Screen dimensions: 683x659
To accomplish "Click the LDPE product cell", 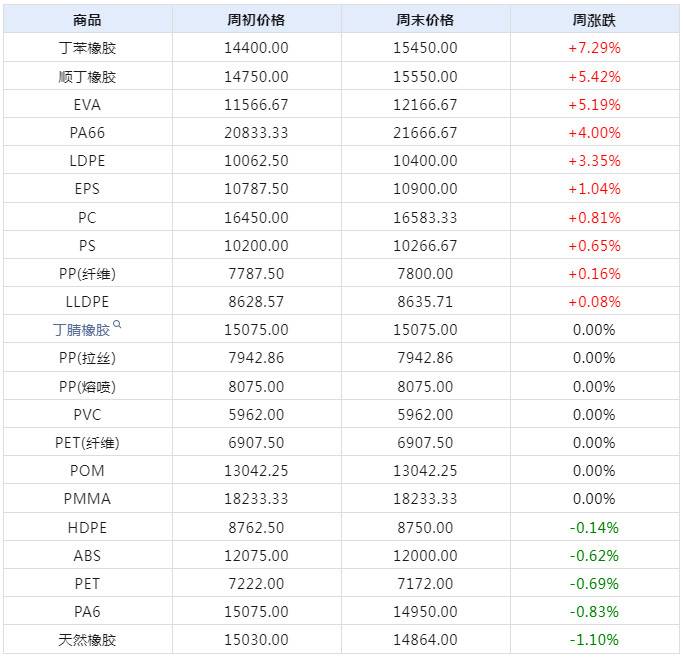I will click(x=88, y=161).
